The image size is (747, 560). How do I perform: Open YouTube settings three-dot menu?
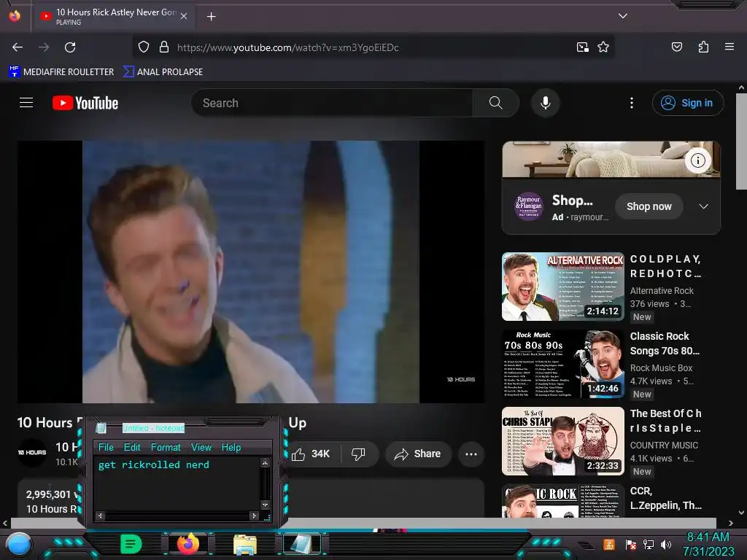click(632, 103)
